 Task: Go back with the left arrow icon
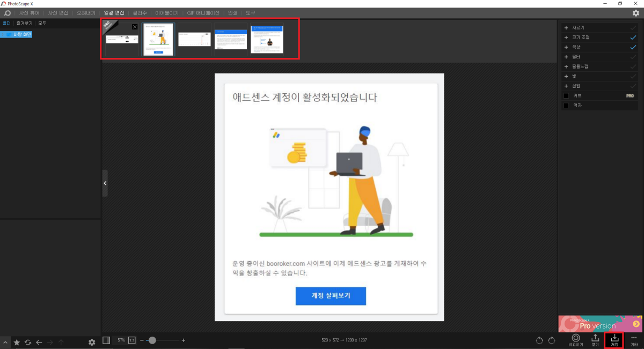click(39, 342)
